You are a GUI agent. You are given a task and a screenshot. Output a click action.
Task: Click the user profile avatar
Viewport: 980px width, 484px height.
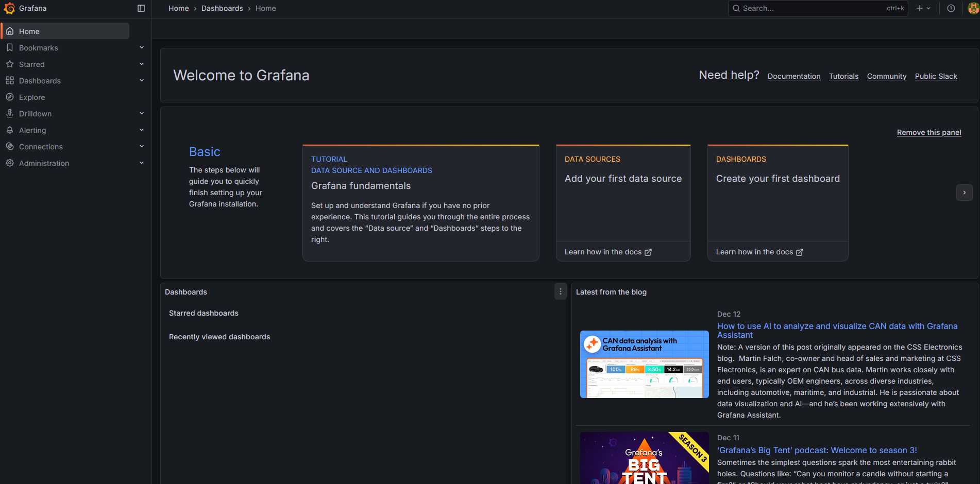coord(973,8)
